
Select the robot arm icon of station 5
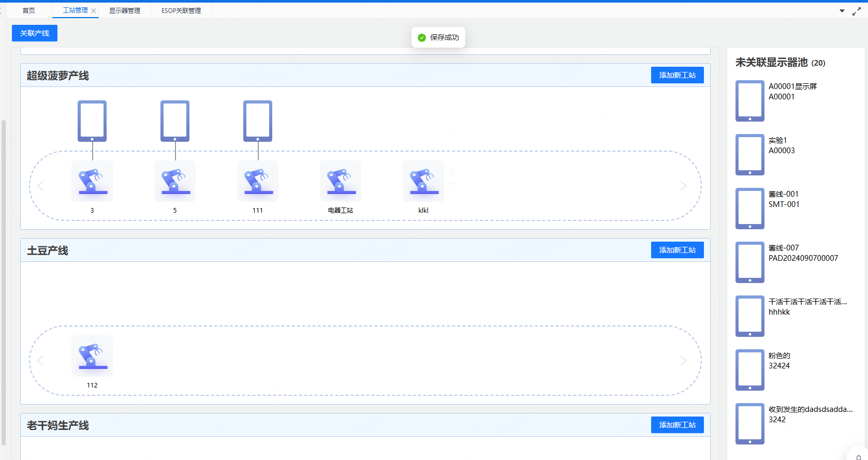tap(175, 181)
